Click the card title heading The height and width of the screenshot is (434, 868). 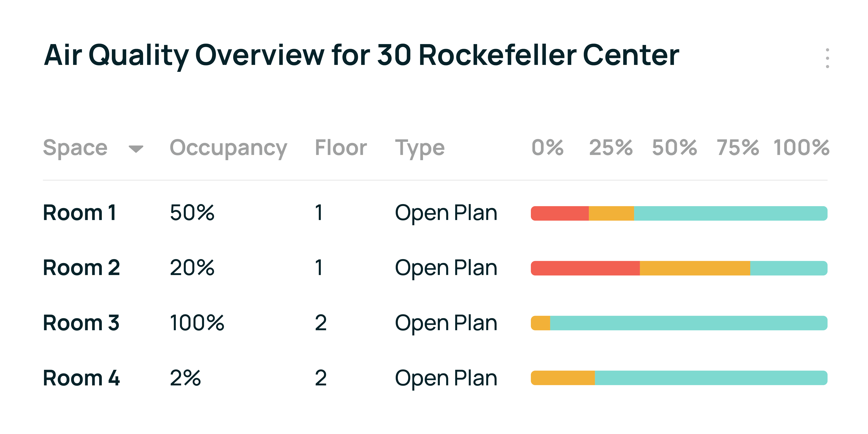[x=361, y=55]
